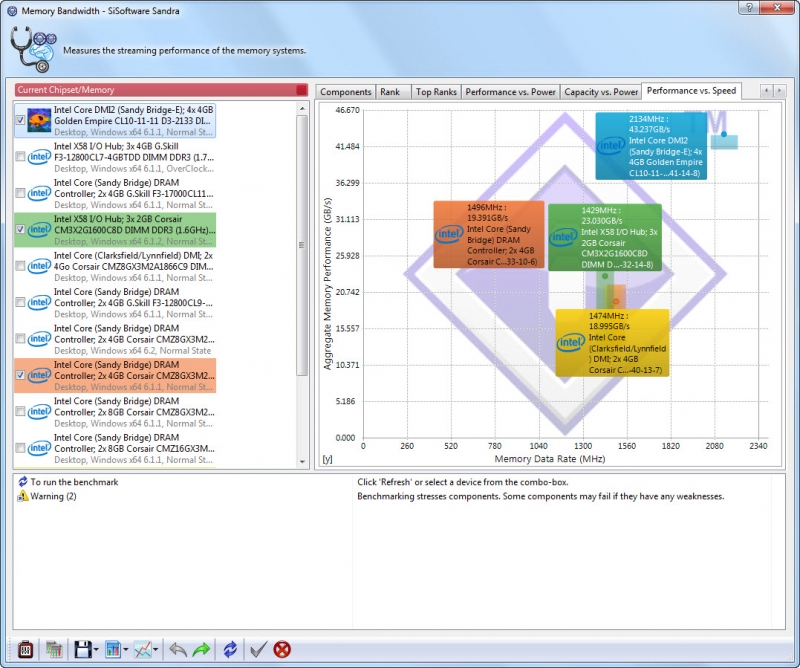
Task: Click the grey checkmark OK icon
Action: 258,649
